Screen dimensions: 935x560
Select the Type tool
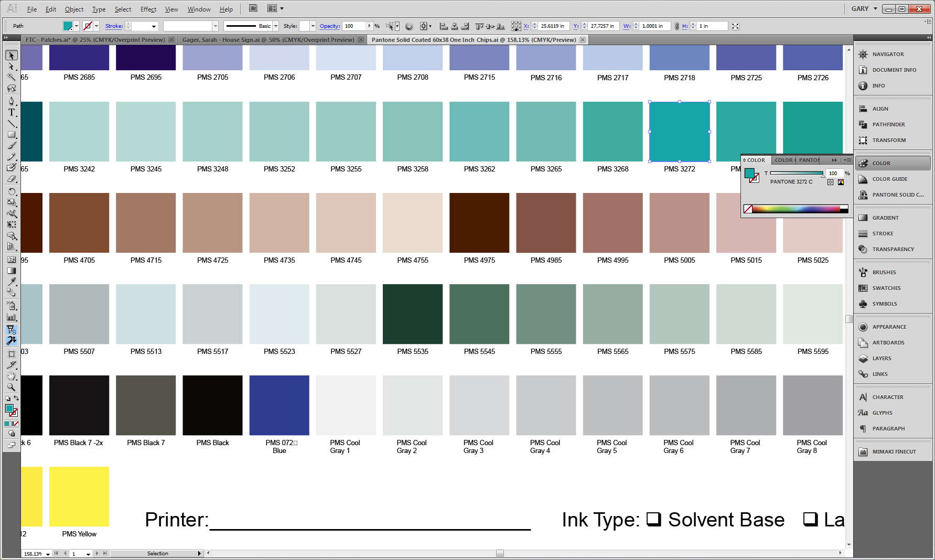coord(12,112)
